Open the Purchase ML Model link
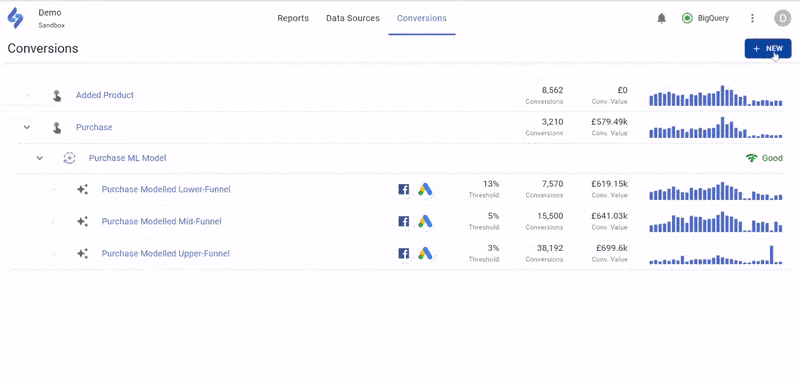 [x=128, y=158]
